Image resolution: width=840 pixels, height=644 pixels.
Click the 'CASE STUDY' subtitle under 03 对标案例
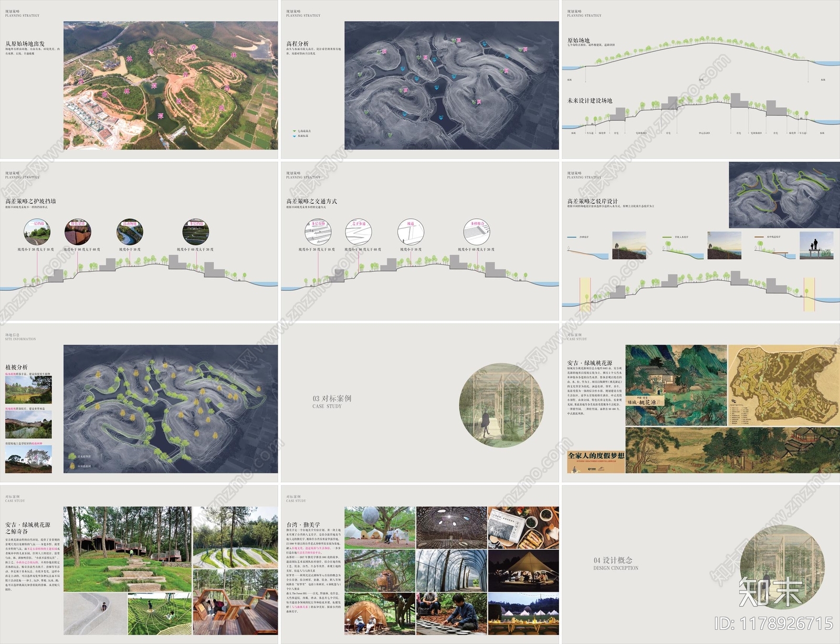pos(327,406)
